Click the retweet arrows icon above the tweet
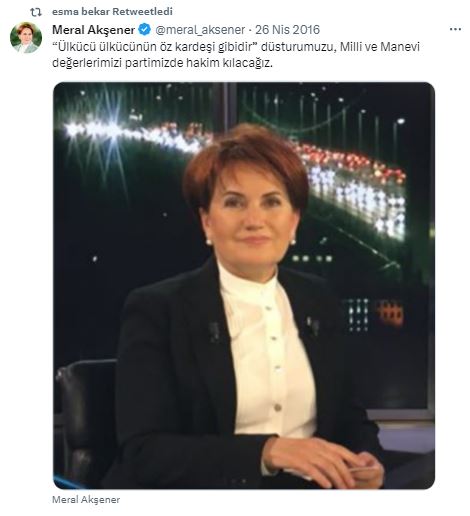 (x=36, y=12)
